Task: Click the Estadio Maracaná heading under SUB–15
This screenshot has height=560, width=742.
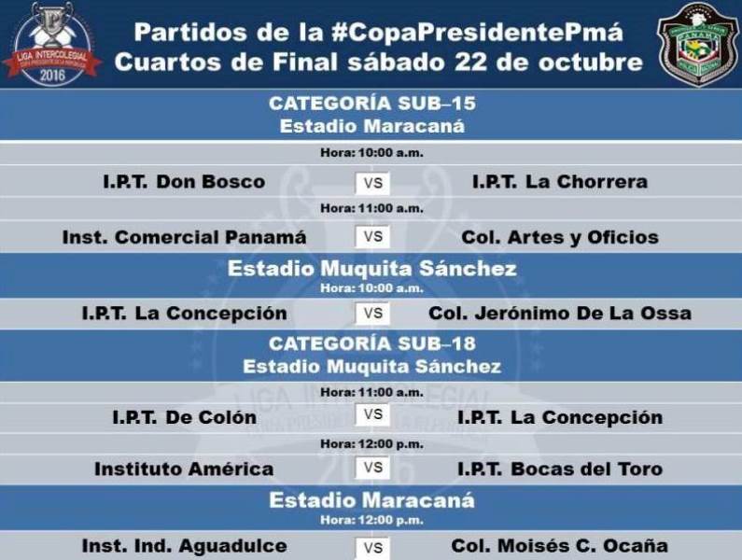Action: 372,126
